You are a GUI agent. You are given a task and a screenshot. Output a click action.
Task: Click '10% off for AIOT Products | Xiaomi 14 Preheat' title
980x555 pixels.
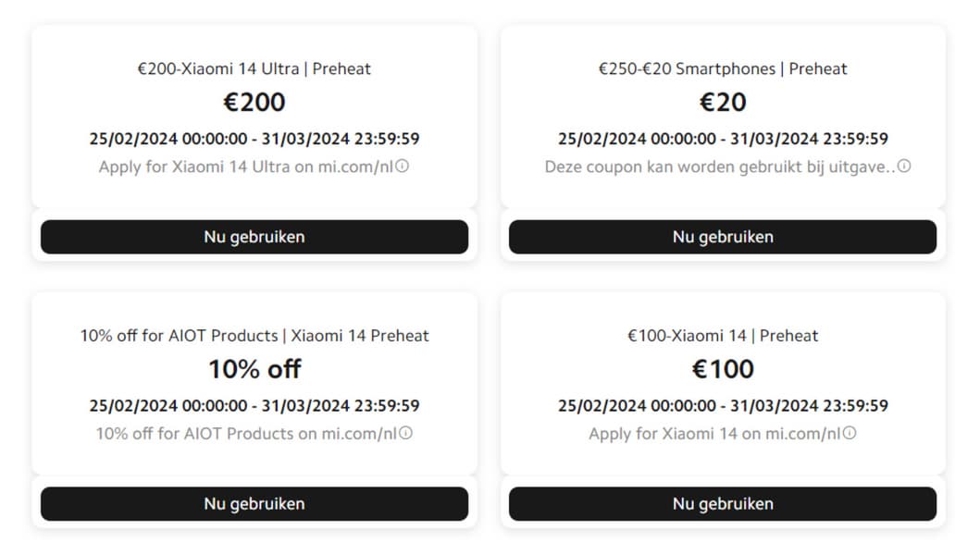tap(254, 336)
